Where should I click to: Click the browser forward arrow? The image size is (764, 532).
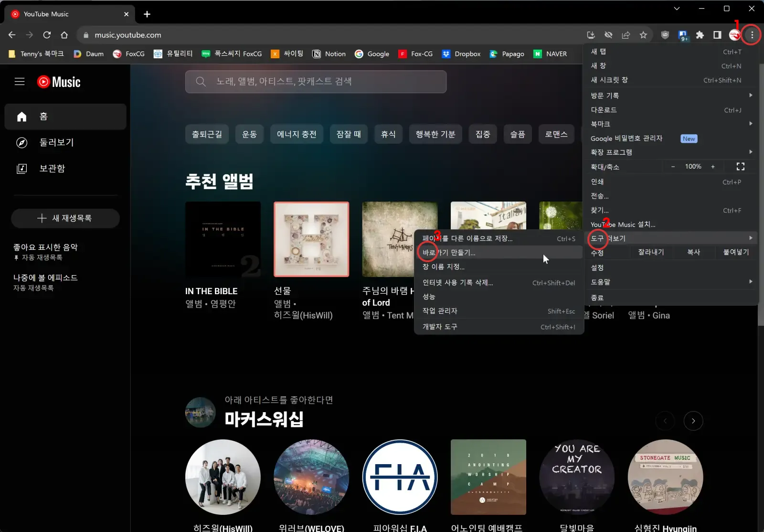click(30, 35)
